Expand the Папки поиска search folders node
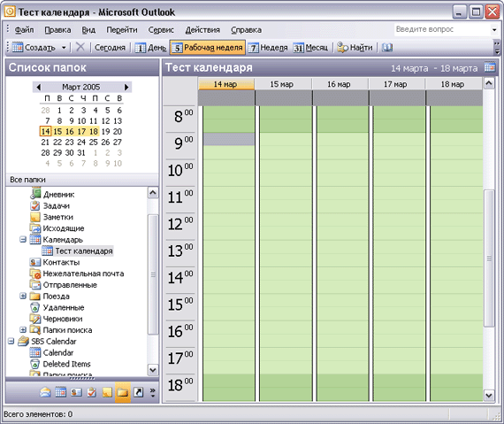Image resolution: width=504 pixels, height=424 pixels. point(23,330)
